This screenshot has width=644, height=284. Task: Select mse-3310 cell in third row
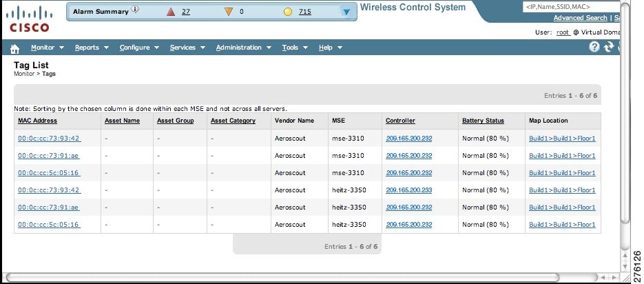(x=348, y=173)
